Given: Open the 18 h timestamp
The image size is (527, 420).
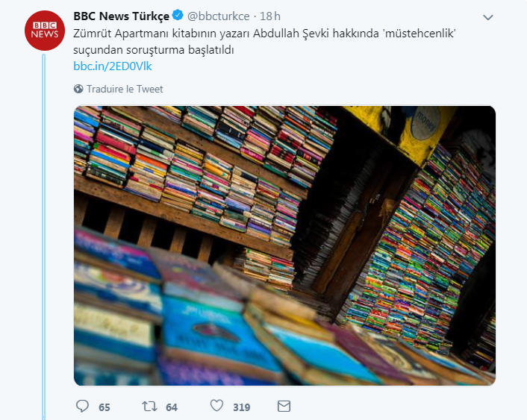Looking at the screenshot, I should [270, 16].
